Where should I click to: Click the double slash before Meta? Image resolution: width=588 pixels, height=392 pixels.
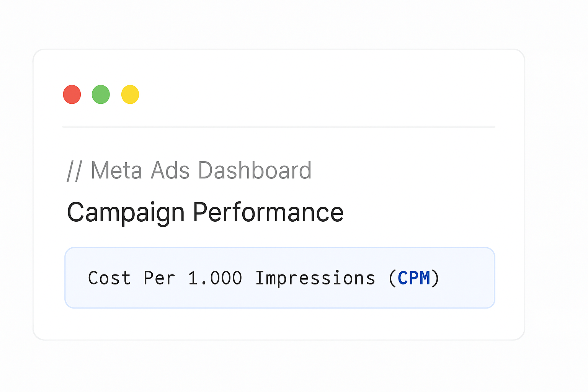tap(74, 171)
